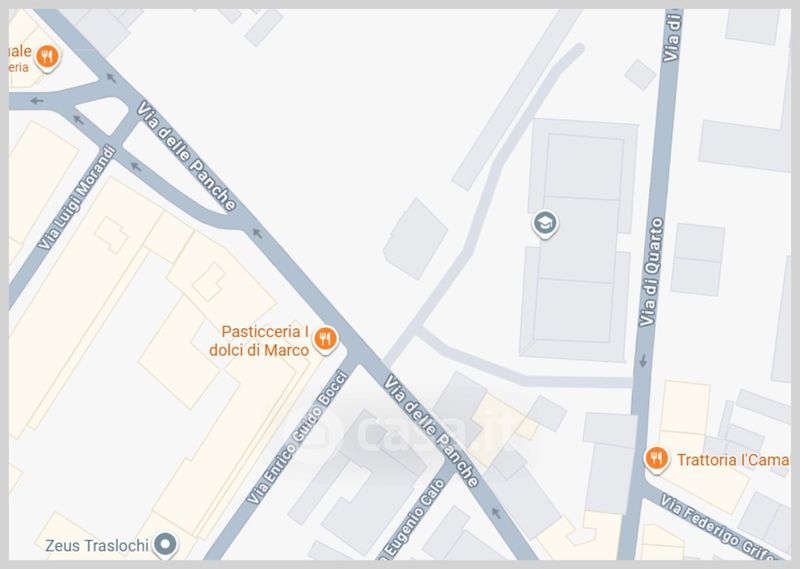This screenshot has height=569, width=800.
Task: Open the Zeus Traslochi place label
Action: pos(97,546)
